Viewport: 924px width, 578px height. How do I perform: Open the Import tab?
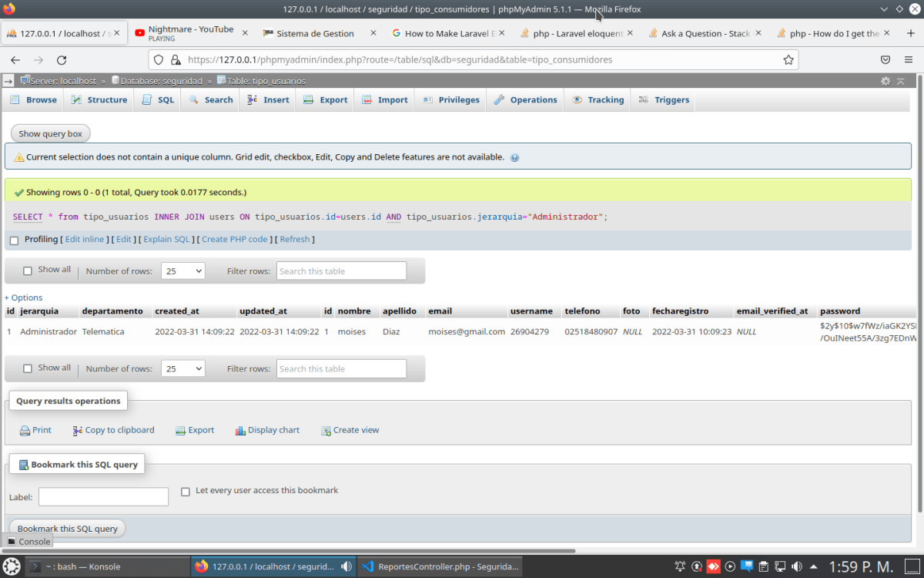coord(384,99)
